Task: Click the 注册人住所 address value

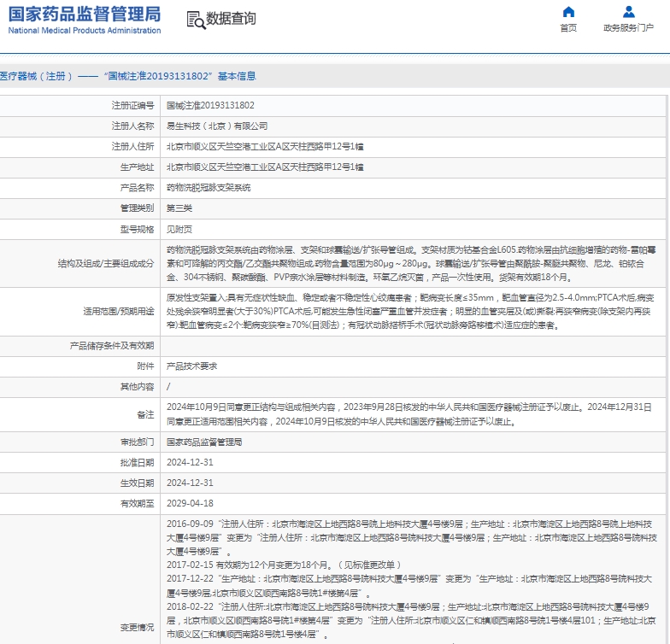Action: pos(265,147)
